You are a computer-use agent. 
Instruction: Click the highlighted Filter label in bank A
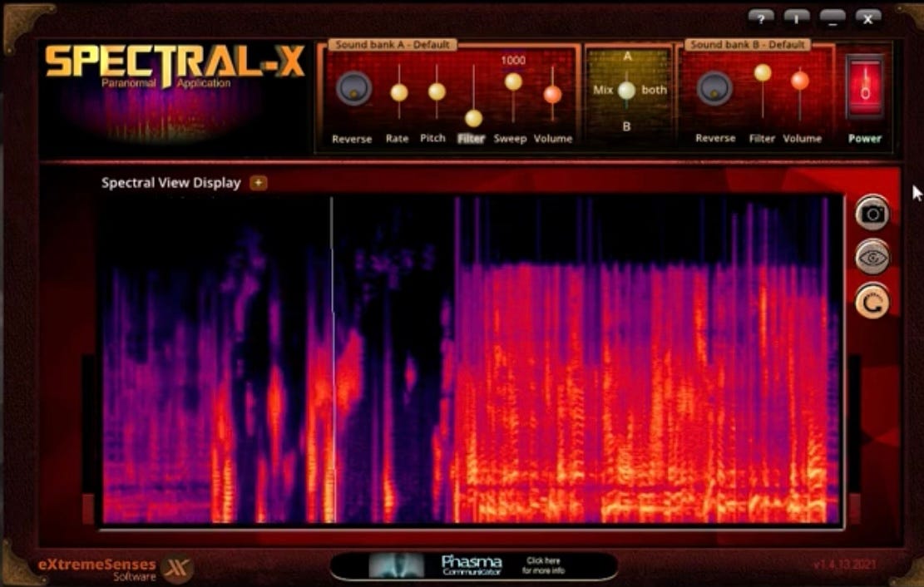[471, 139]
